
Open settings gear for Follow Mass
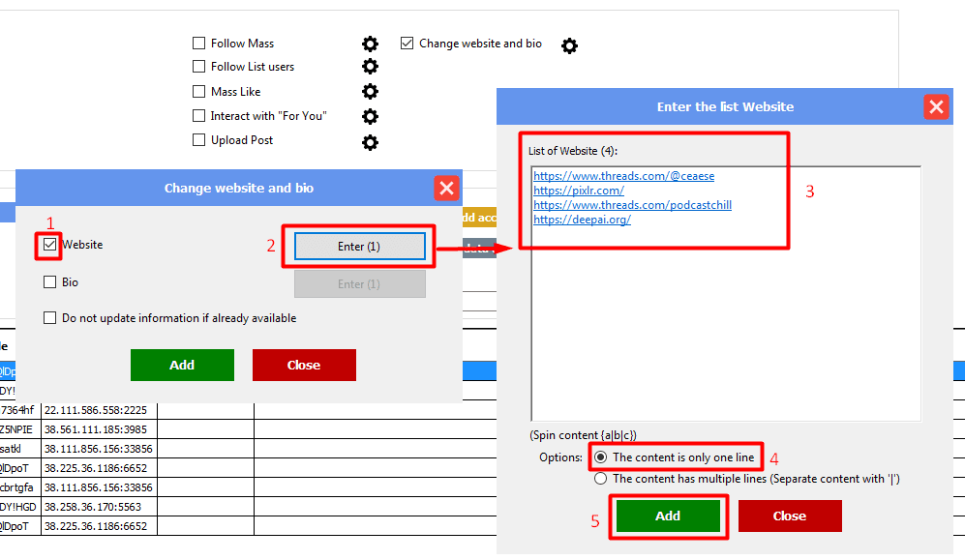tap(370, 44)
